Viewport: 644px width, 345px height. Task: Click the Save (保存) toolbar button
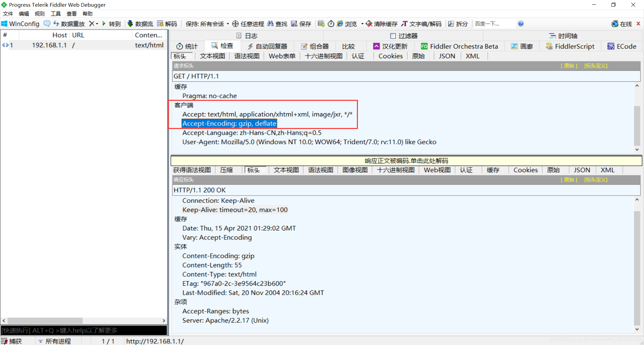pos(301,24)
